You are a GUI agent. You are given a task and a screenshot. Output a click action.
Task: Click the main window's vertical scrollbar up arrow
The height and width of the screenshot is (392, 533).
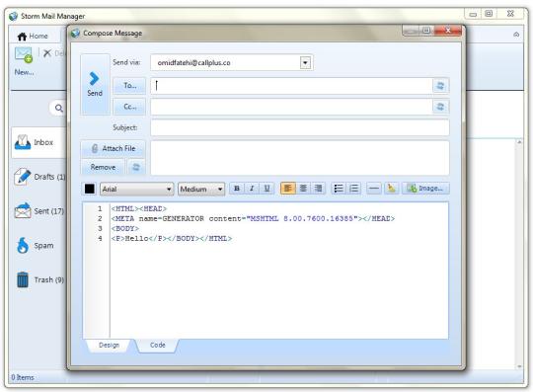(519, 142)
